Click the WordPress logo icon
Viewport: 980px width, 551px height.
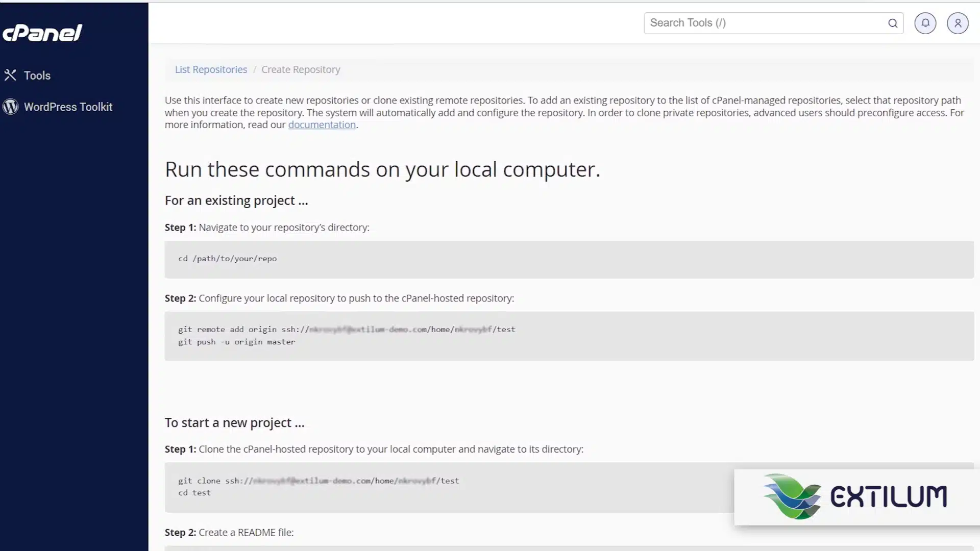point(10,107)
